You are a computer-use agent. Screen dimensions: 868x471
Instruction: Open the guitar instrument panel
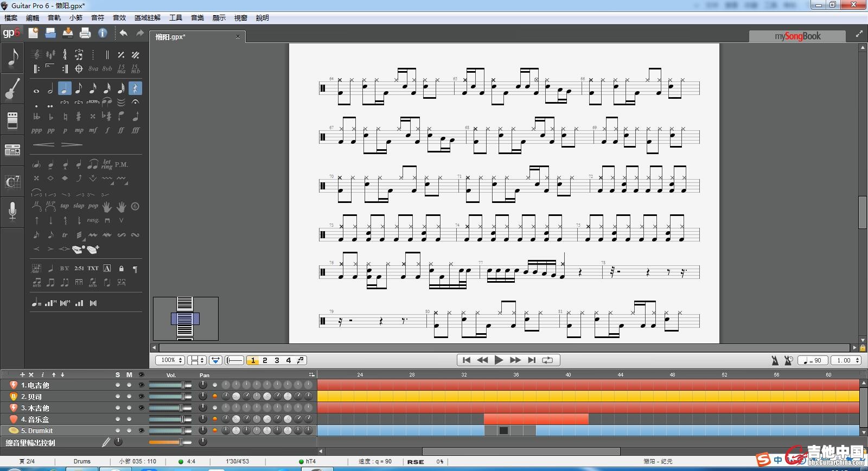pyautogui.click(x=12, y=89)
